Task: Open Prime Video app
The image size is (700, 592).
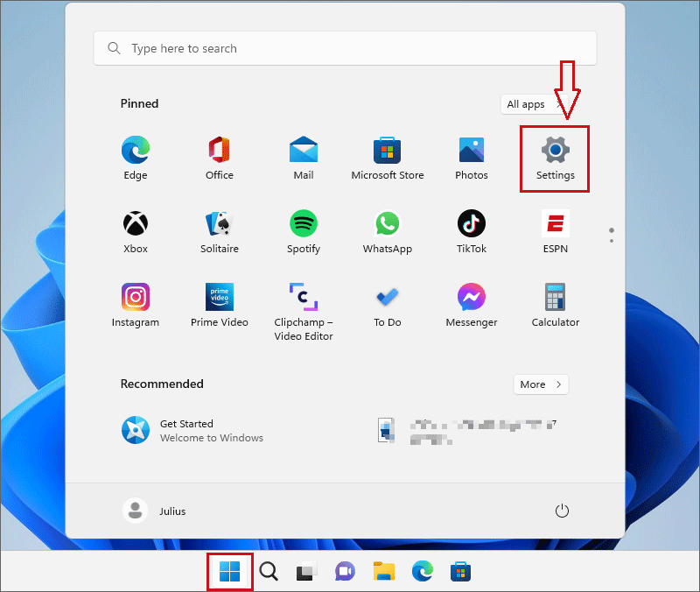Action: [220, 306]
